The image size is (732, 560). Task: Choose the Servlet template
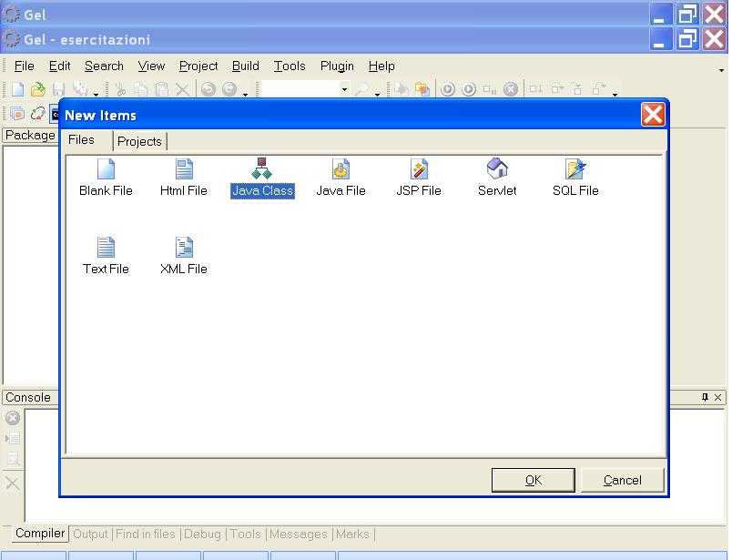(497, 177)
